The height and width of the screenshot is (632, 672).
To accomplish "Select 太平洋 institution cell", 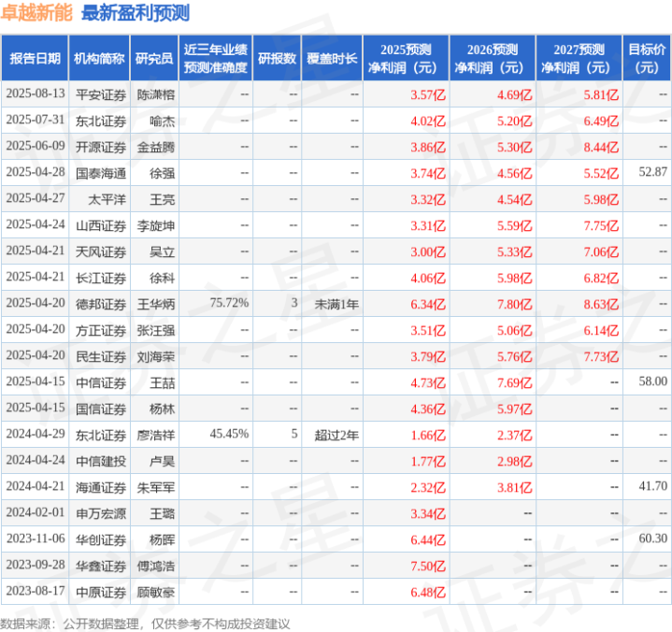I will click(107, 199).
